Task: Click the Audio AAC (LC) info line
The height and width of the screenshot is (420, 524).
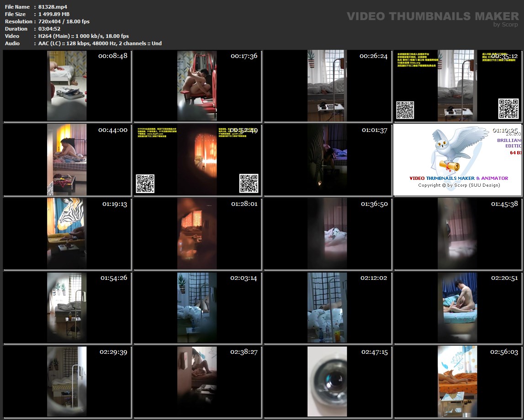Action: tap(100, 43)
